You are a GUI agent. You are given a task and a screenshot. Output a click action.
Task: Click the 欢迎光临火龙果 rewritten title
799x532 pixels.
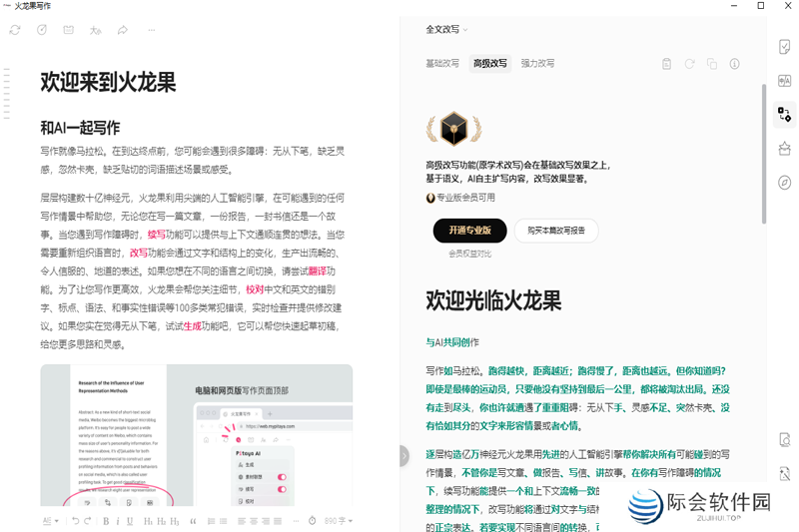click(x=493, y=300)
